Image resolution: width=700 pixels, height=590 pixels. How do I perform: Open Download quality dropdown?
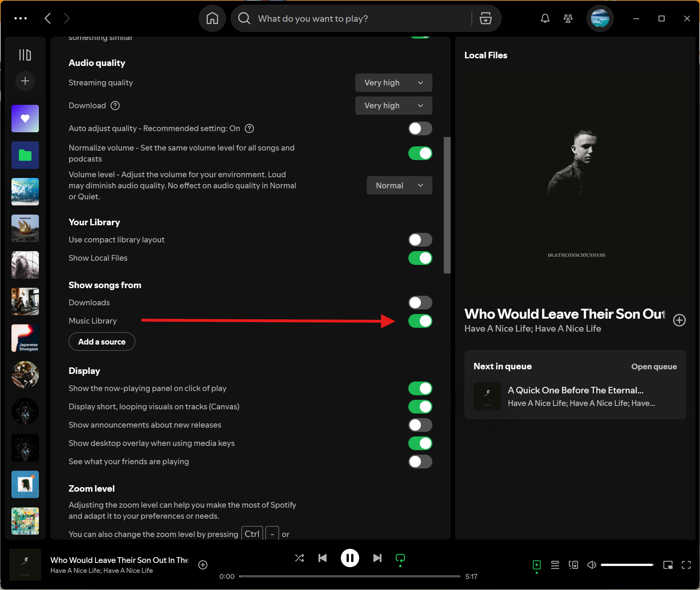click(393, 106)
